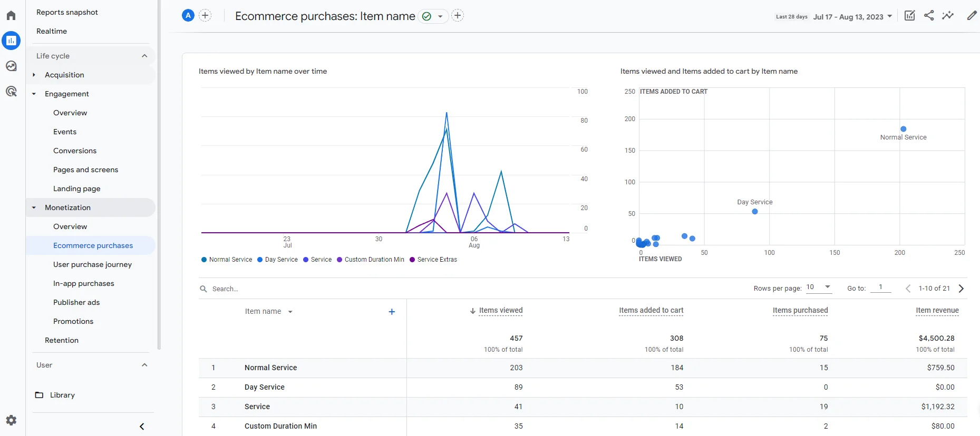Toggle Day Service legend swatch
This screenshot has height=436, width=980.
(260, 260)
